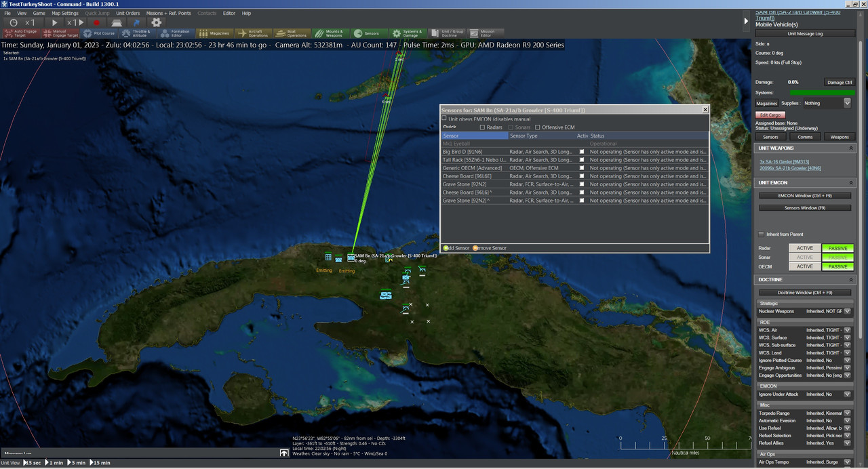Screen dimensions: 868x469
Task: Open Throttle & Altitude settings
Action: [138, 33]
